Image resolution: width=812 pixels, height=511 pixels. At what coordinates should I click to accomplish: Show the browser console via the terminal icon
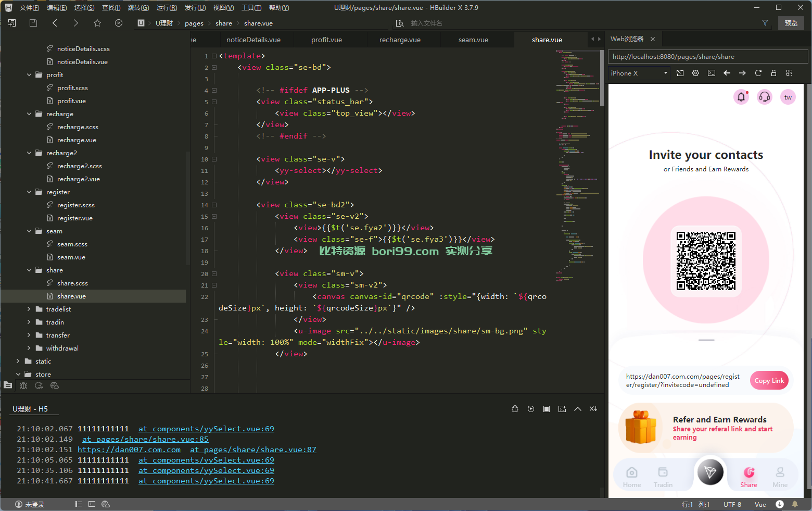711,73
